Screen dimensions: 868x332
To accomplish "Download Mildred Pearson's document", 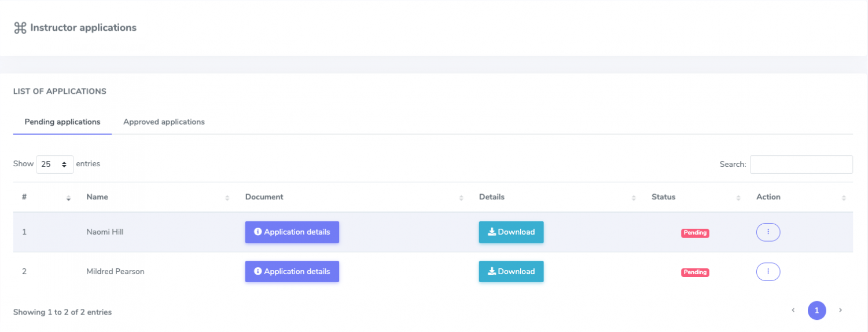I will (x=511, y=272).
